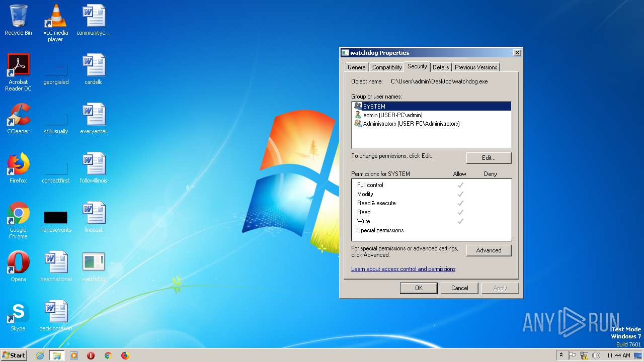Open Internet Explorer from the taskbar
This screenshot has height=362, width=644.
tap(40, 355)
